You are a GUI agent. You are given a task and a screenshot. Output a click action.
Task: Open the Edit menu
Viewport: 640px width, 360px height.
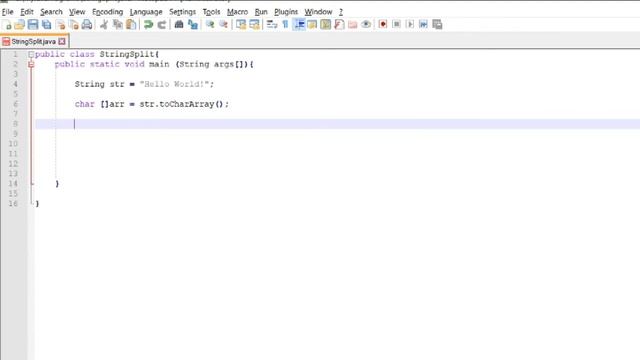(x=27, y=12)
